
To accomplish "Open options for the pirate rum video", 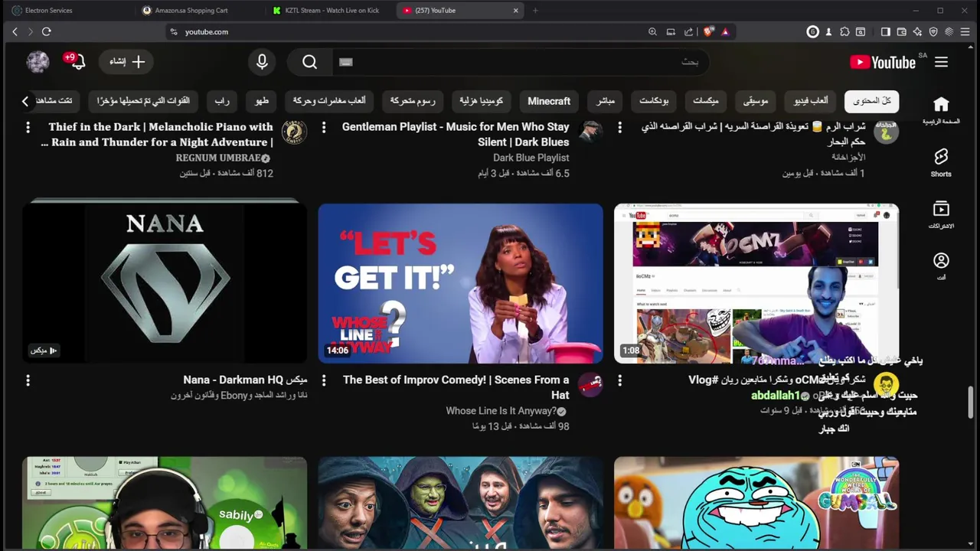I will point(620,127).
